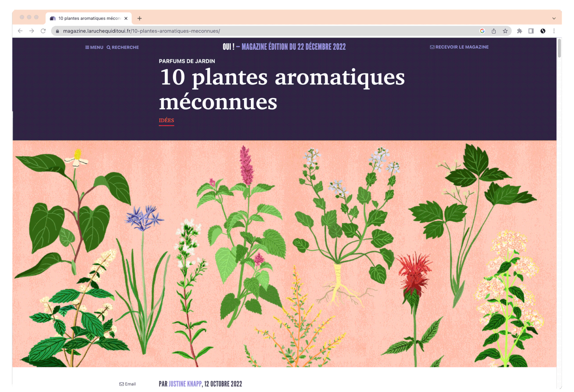View site security lock information
Screen dimensions: 574x392
(x=58, y=31)
